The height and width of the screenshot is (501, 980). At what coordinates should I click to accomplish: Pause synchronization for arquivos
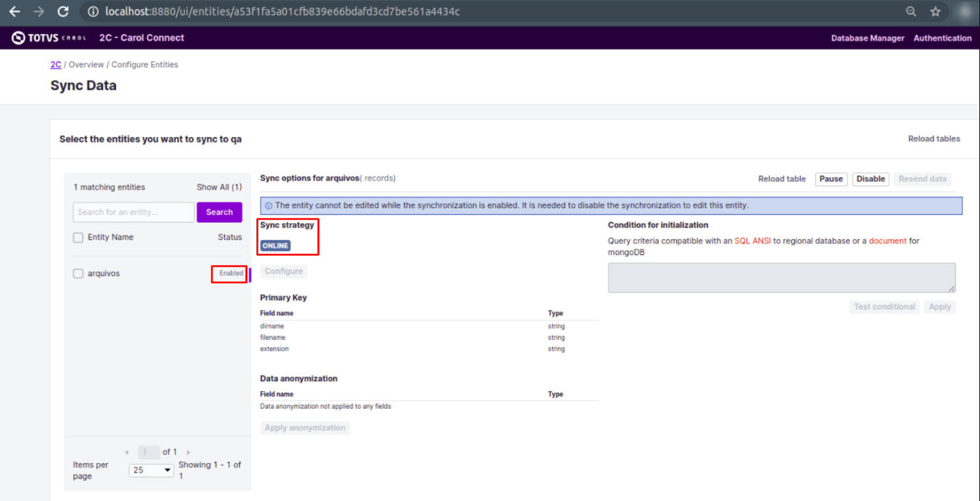pyautogui.click(x=830, y=179)
